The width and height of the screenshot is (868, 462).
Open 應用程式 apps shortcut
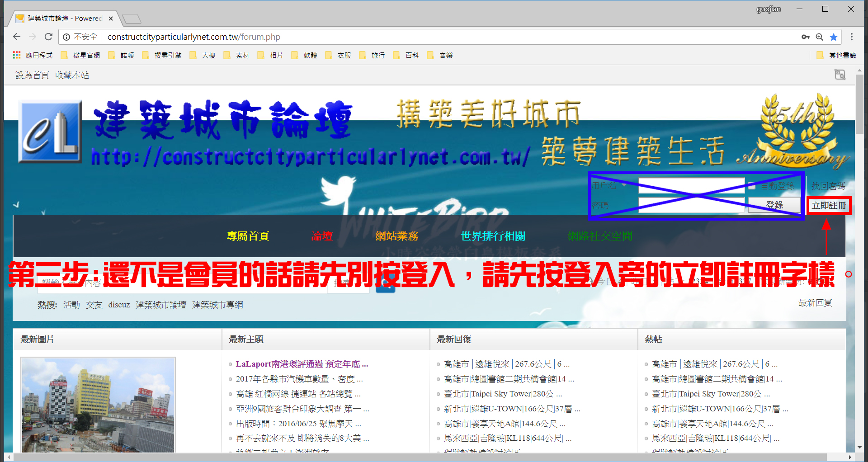[33, 55]
